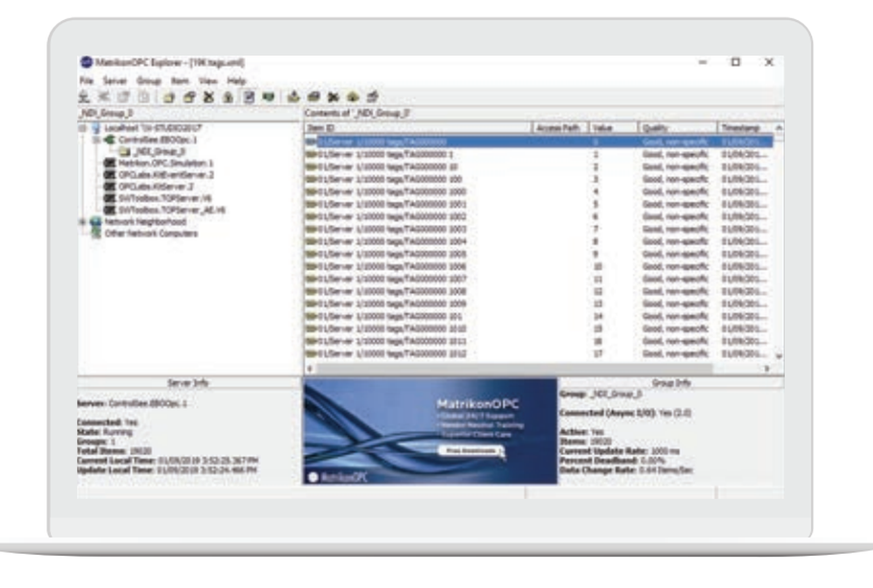Click the item list scroll down arrow
873x588 pixels.
coord(779,356)
